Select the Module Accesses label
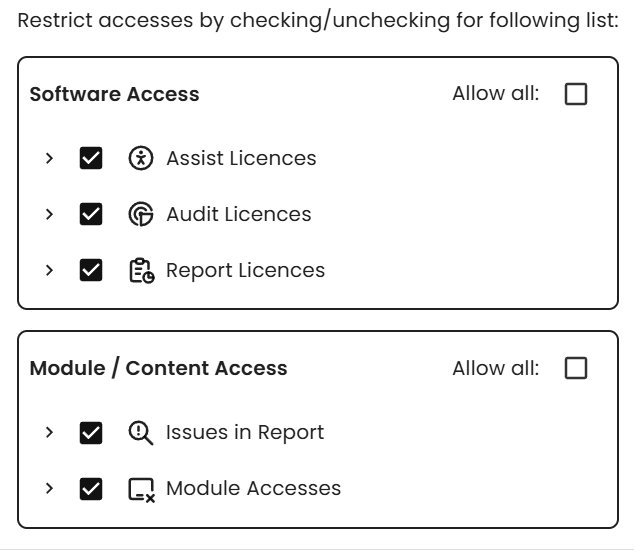The image size is (634, 552). tap(253, 489)
